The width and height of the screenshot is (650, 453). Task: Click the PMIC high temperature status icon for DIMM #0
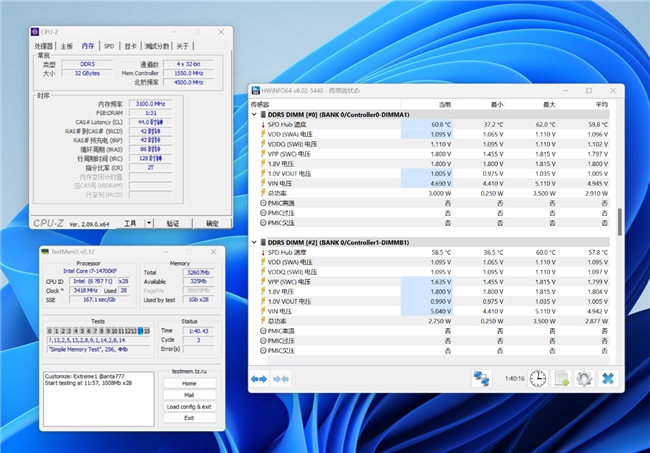tap(262, 203)
